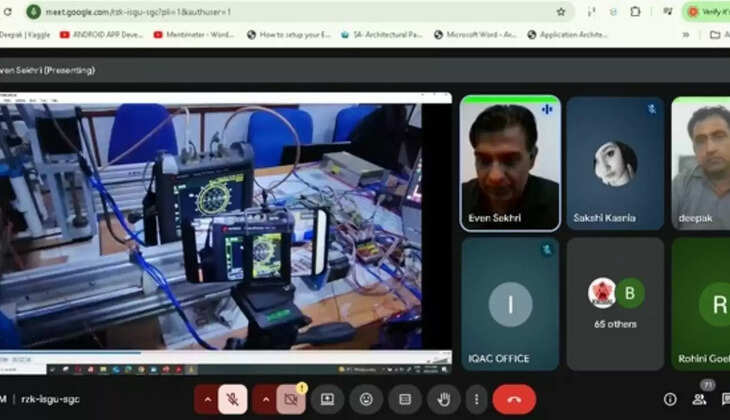Open audio settings arrow beside microphone
The width and height of the screenshot is (730, 420).
coord(207,399)
